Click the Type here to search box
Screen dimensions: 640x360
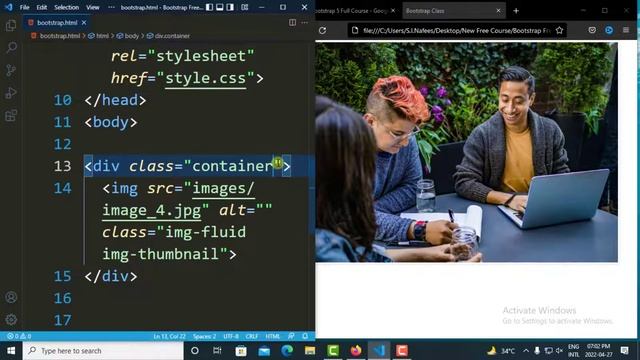coord(104,351)
